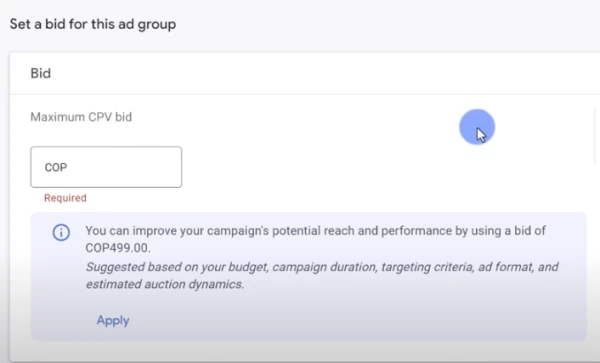Viewport: 600px width, 363px height.
Task: Select the Maximum CPV bid label
Action: pos(81,117)
